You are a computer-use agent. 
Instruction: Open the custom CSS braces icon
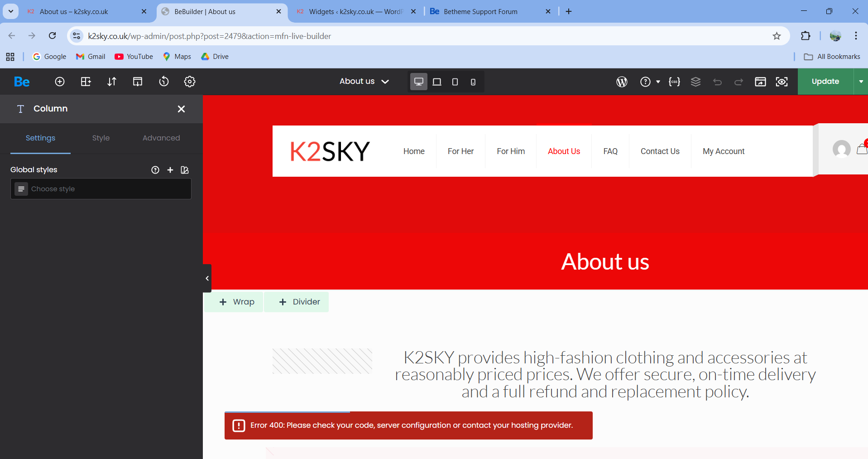[675, 82]
